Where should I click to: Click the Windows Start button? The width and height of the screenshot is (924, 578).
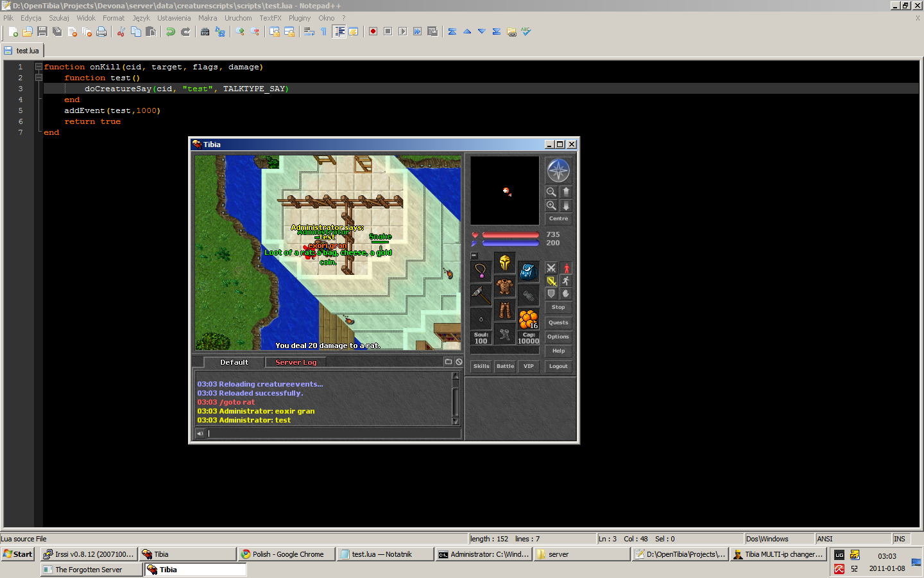[x=18, y=554]
